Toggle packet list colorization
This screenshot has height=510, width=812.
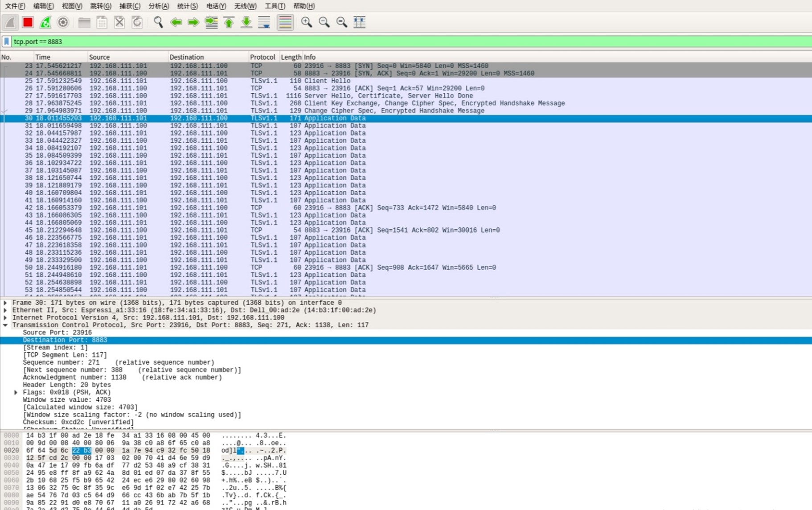click(x=285, y=22)
